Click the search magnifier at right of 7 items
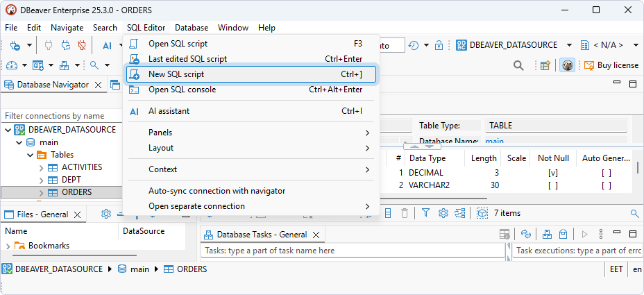 (x=634, y=213)
